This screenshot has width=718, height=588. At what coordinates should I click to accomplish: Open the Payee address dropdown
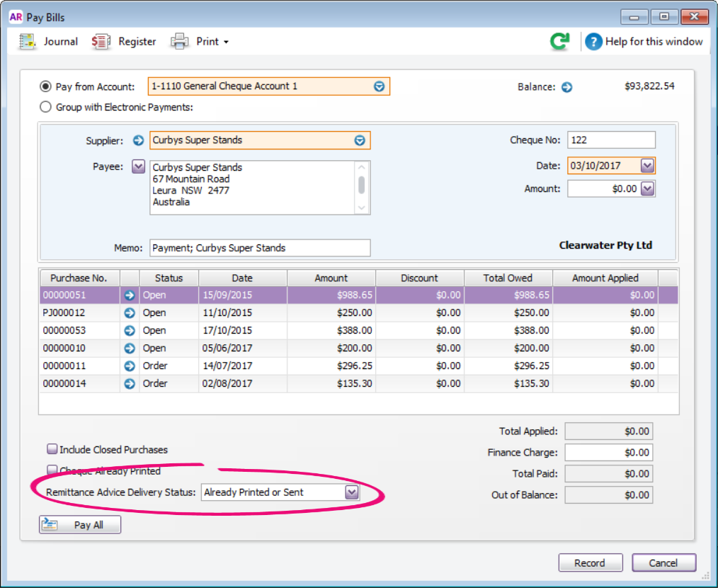pos(138,166)
